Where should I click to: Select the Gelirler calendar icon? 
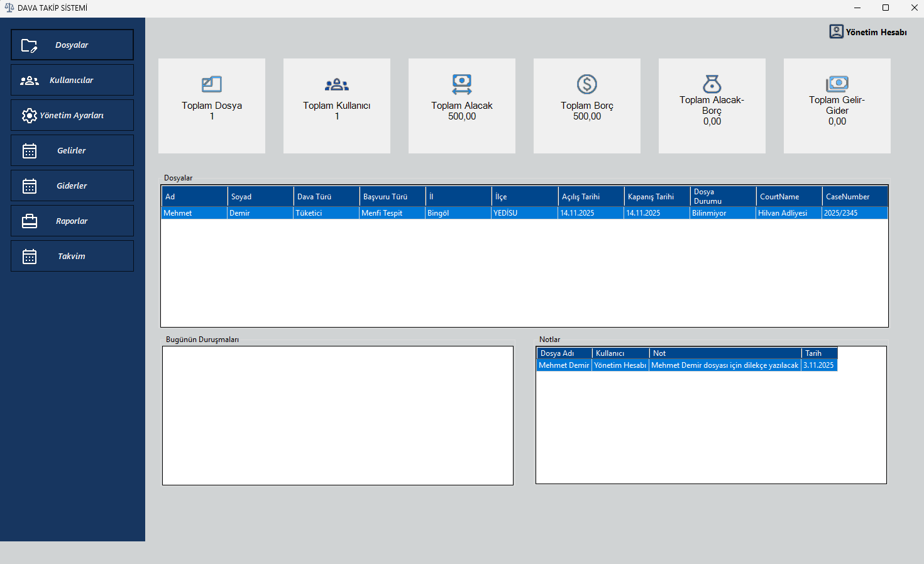coord(28,150)
